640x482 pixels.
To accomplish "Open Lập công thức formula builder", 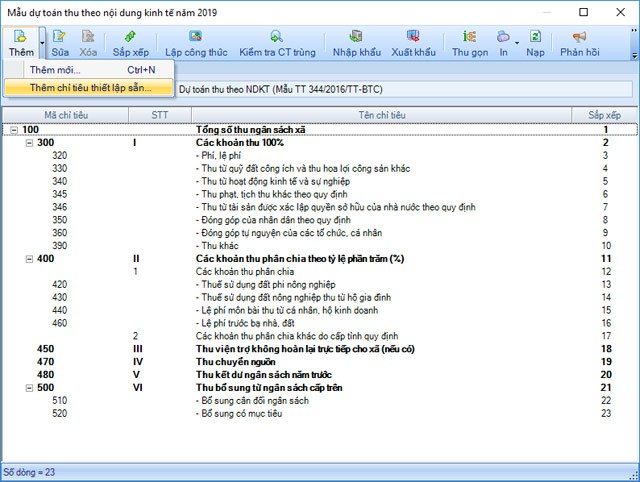I will tap(195, 41).
